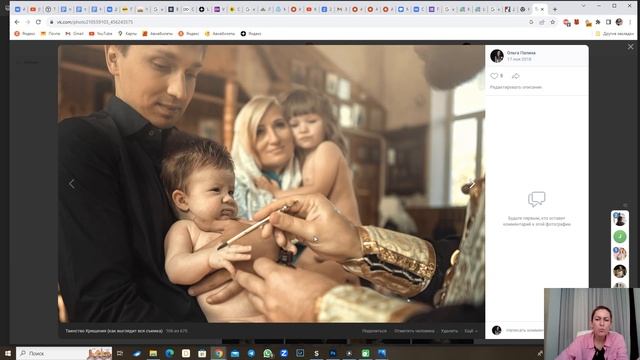The image size is (640, 360).
Task: Reload the page in the browser
Action: pyautogui.click(x=38, y=22)
